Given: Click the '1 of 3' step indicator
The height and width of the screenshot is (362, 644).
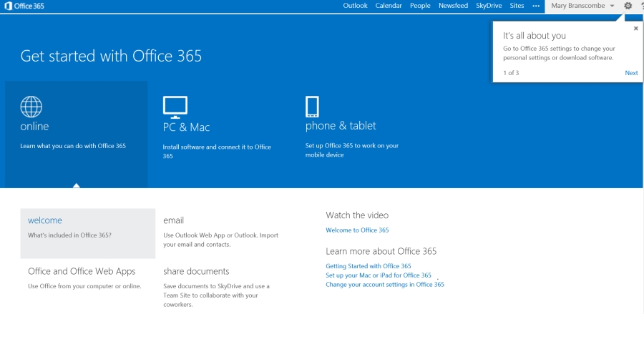Looking at the screenshot, I should pos(511,73).
